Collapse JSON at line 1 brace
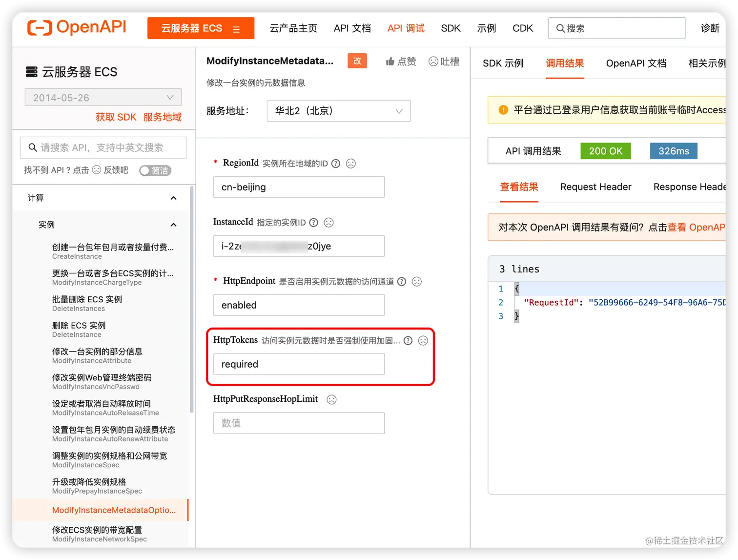Image resolution: width=738 pixels, height=560 pixels. point(517,289)
